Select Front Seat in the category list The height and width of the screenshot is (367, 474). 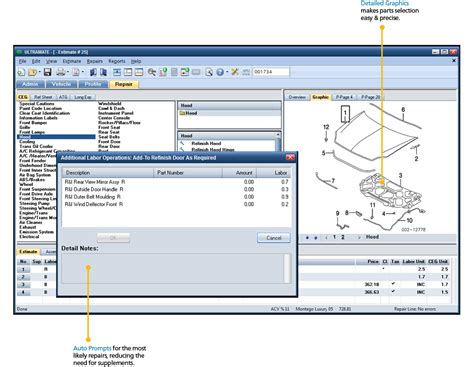point(109,127)
